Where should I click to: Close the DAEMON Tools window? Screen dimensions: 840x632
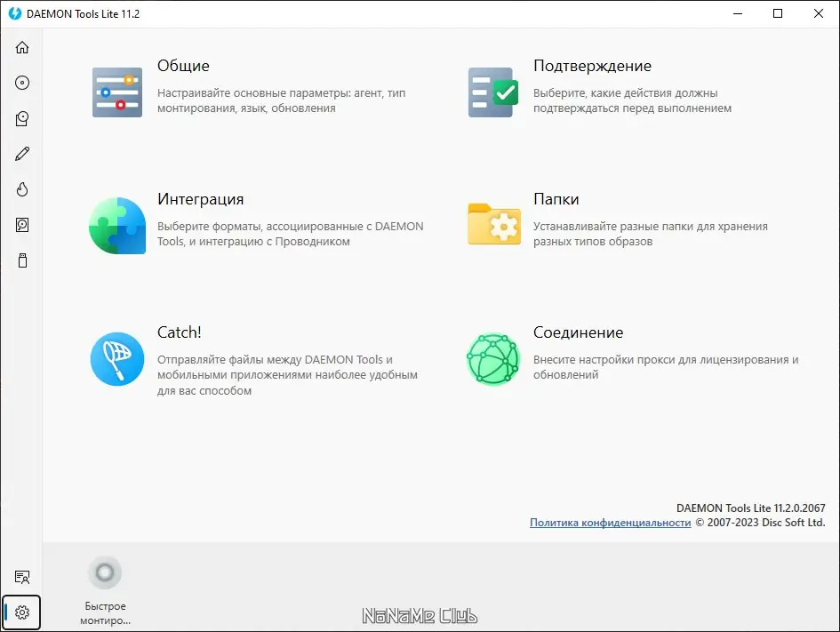coord(819,13)
